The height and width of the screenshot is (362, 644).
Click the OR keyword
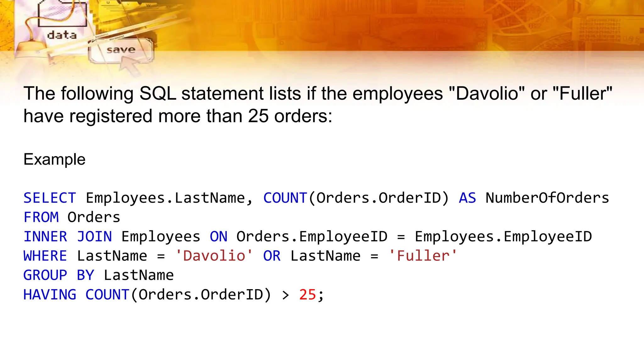point(272,256)
